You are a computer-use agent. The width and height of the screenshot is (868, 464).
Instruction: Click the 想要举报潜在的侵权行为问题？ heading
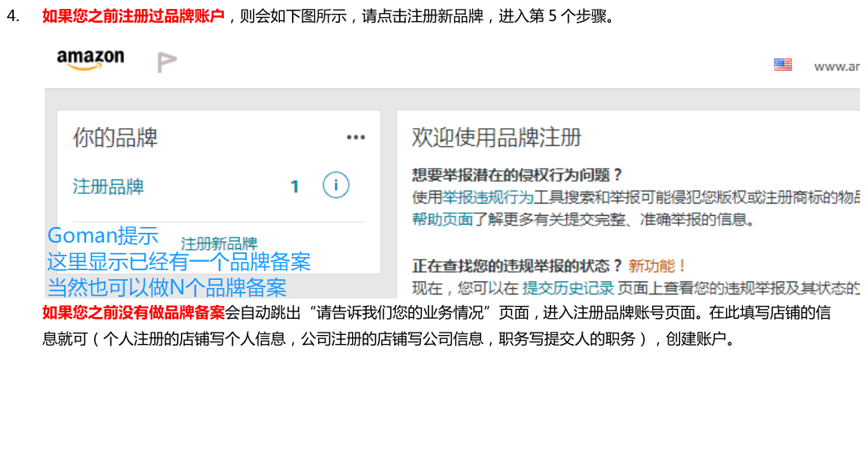(x=517, y=175)
